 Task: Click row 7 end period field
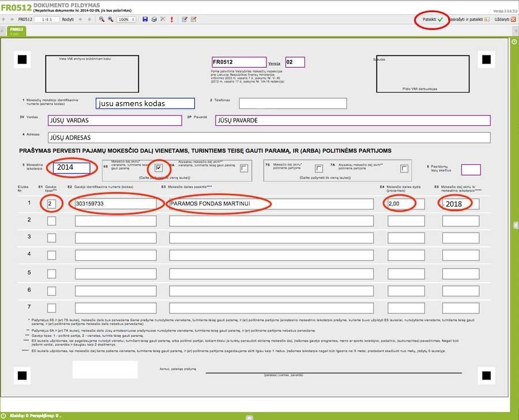click(x=461, y=308)
